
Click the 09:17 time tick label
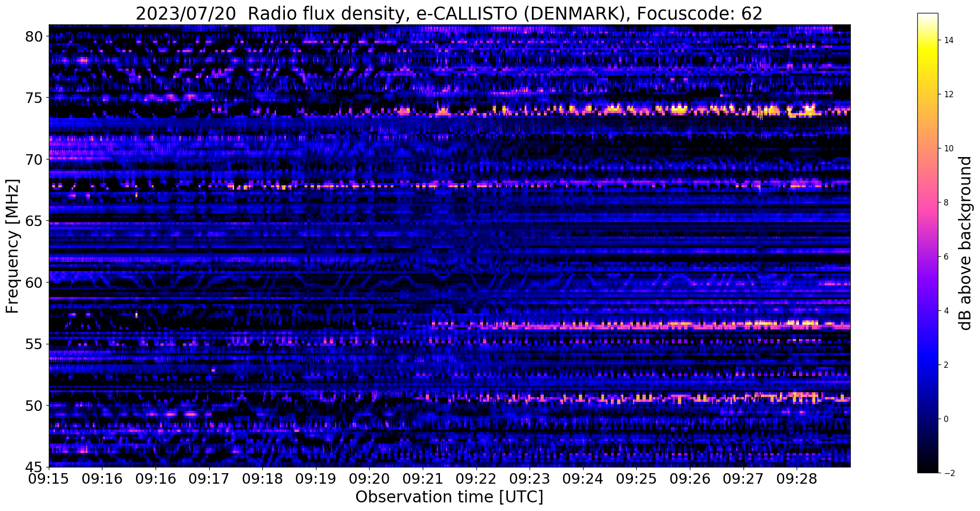[209, 478]
